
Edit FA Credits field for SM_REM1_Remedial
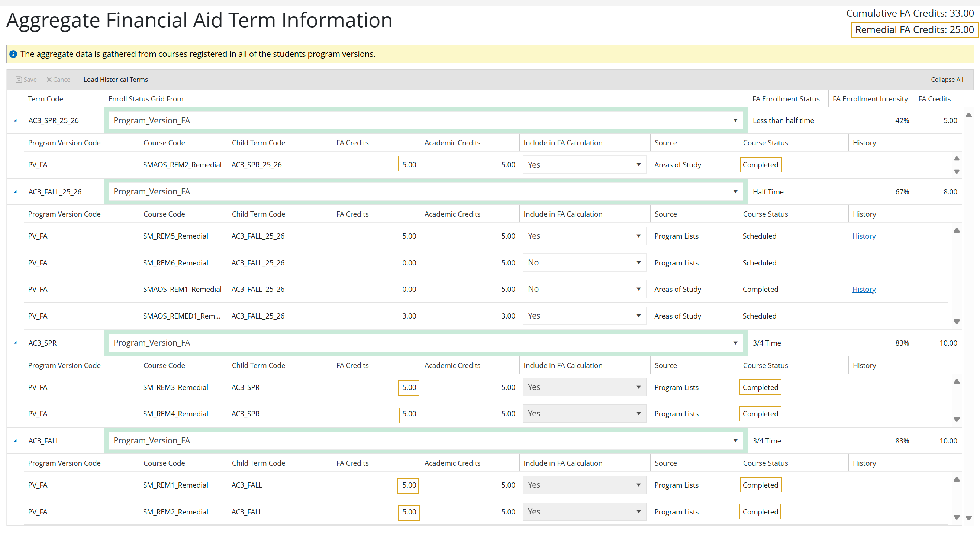(408, 485)
